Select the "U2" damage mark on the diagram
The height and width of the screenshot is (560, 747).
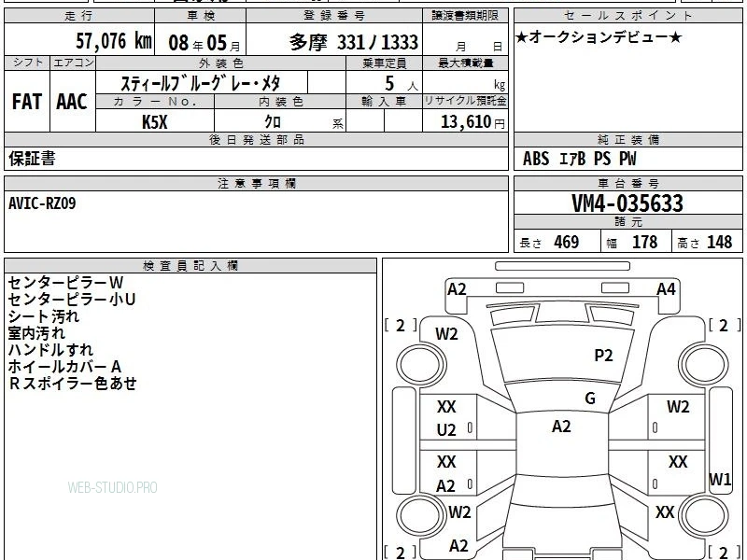[x=446, y=430]
